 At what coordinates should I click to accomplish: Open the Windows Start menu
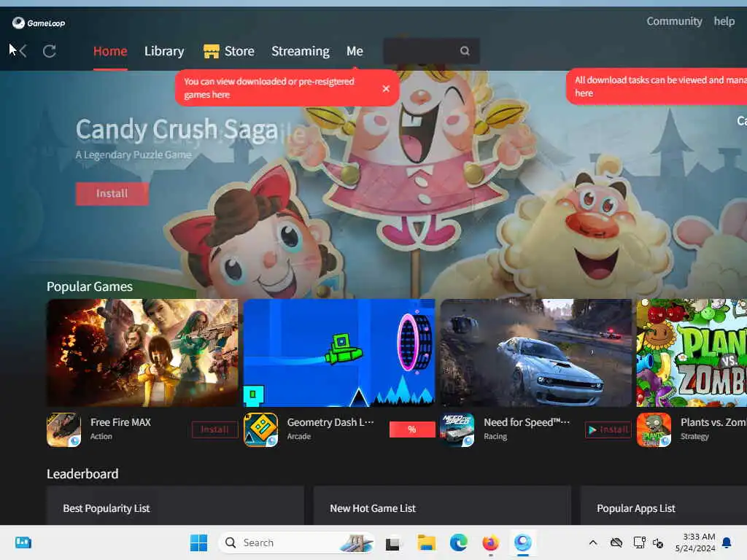[198, 542]
